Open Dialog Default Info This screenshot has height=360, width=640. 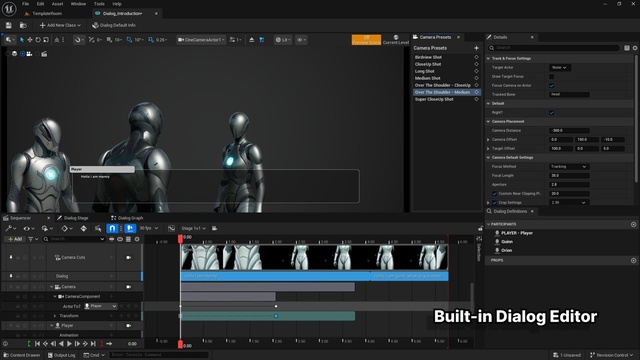click(114, 25)
